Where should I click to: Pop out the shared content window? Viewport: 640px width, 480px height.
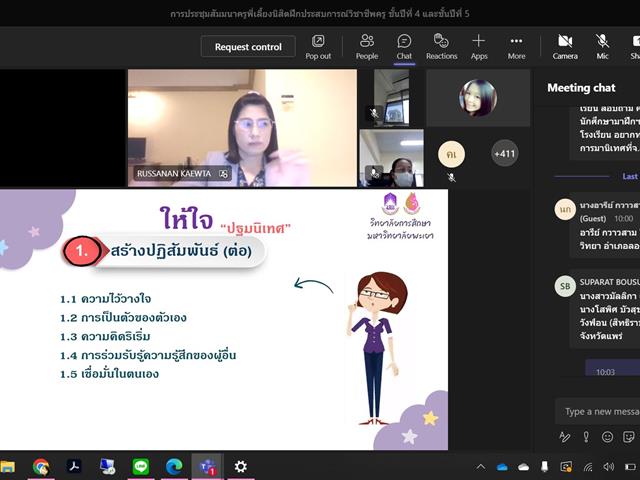pos(318,47)
